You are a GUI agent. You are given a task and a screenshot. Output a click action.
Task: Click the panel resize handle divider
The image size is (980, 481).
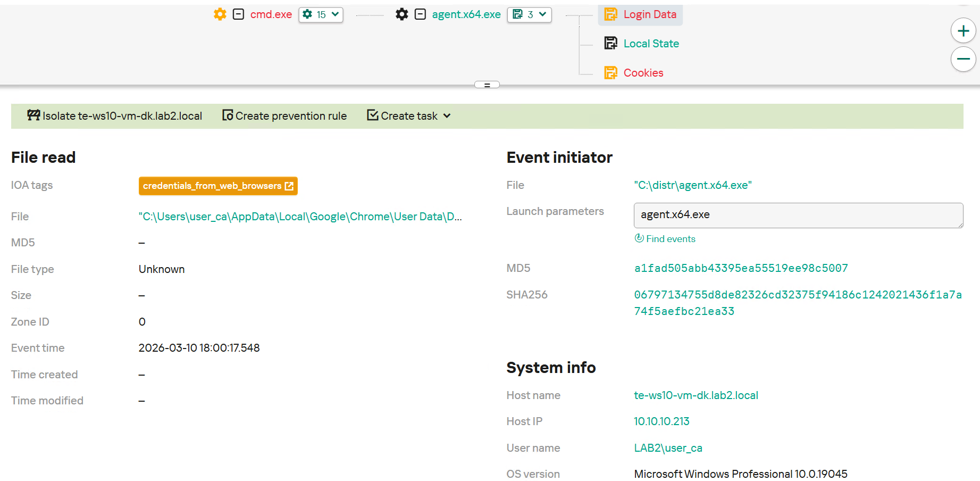pos(487,85)
